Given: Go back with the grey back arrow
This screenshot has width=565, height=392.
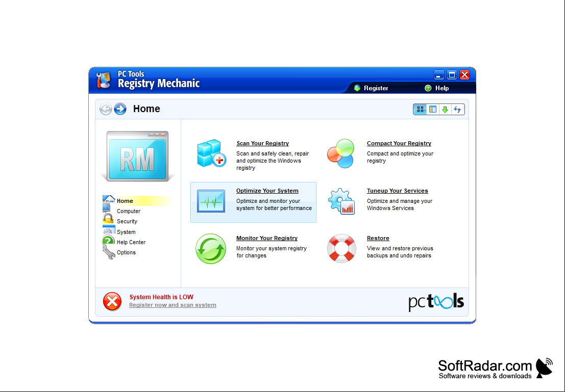Looking at the screenshot, I should (x=106, y=109).
